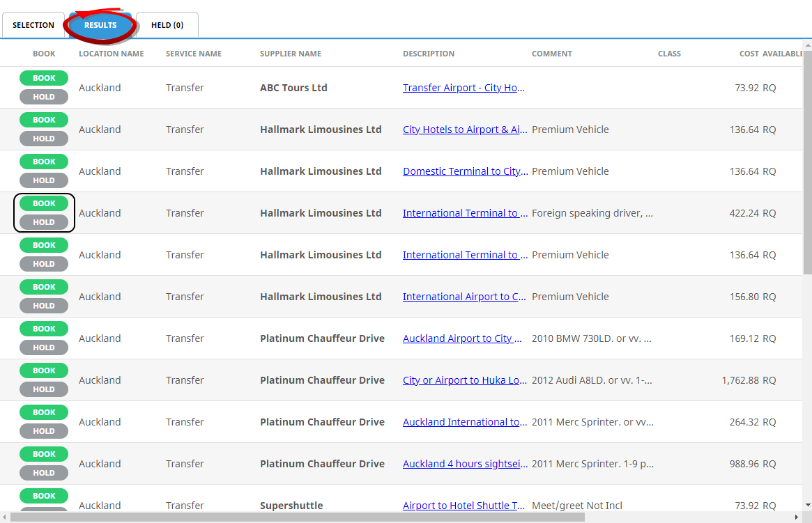Screen dimensions: 812x523
Task: Open the Domestic Terminal to City link
Action: (465, 171)
